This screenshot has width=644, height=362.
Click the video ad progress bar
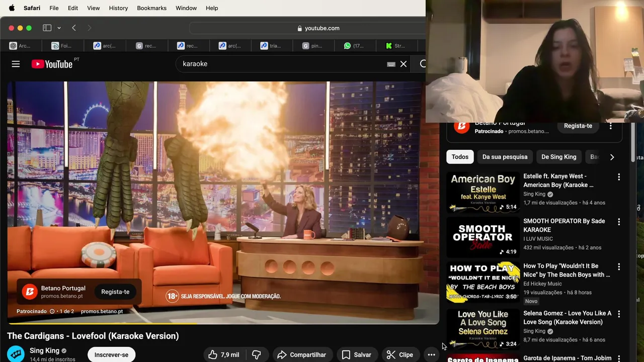pos(223,323)
